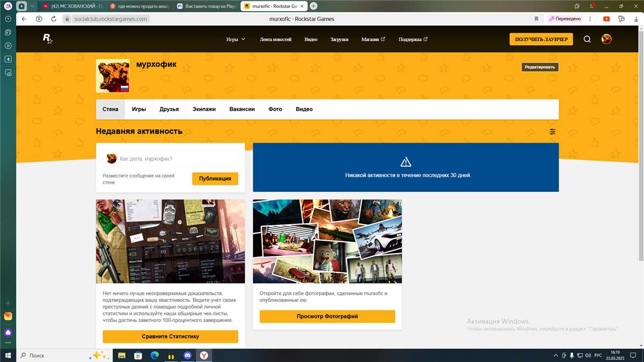Open the user avatar menu in header
644x362 pixels.
tap(606, 39)
